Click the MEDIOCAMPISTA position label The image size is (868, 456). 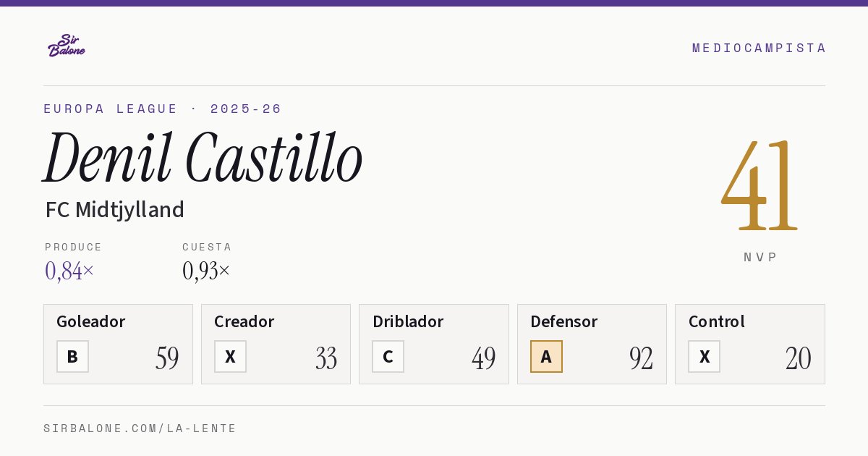[759, 48]
